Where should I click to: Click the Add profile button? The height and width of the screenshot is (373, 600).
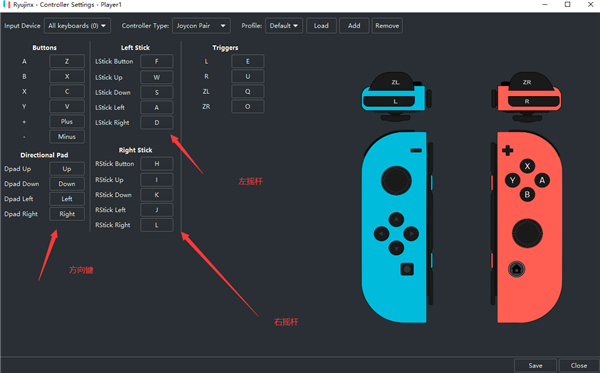click(354, 26)
